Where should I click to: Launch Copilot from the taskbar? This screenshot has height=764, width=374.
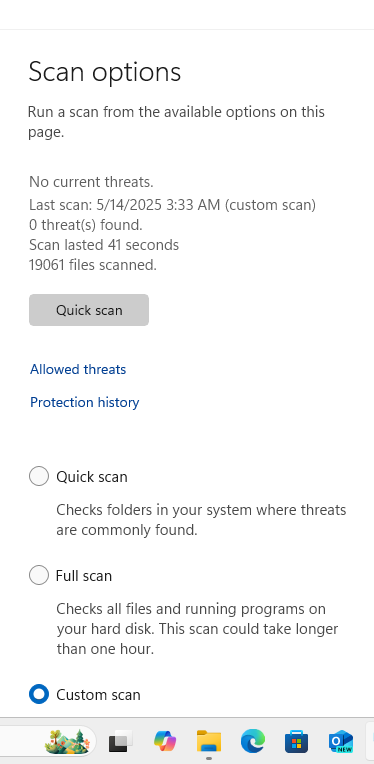(x=165, y=742)
